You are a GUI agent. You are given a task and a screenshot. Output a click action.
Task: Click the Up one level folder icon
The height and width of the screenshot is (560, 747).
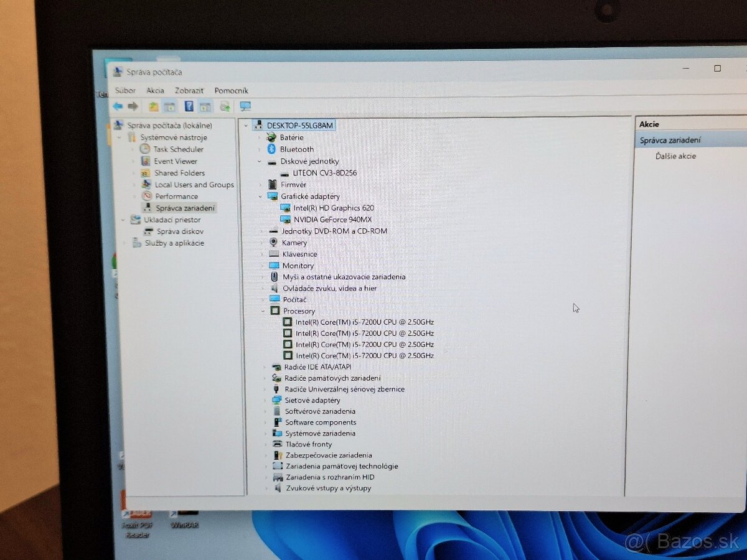pos(153,106)
